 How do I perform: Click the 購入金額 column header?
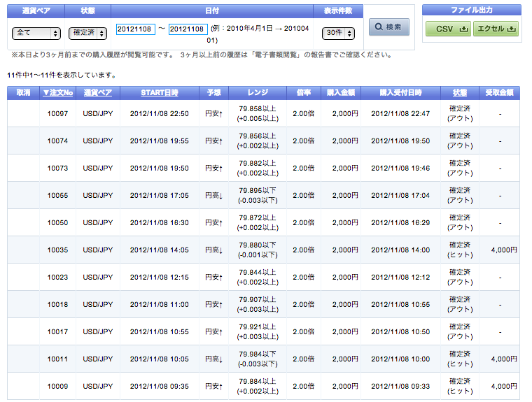coord(341,92)
